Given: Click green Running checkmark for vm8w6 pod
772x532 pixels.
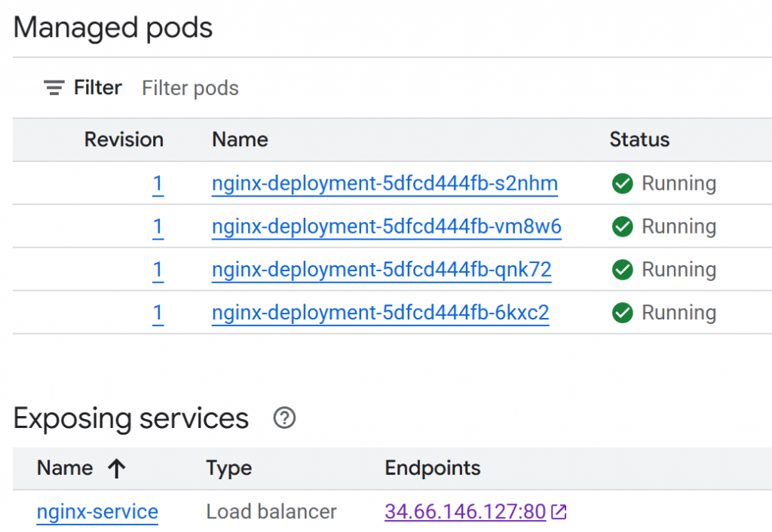Looking at the screenshot, I should (x=622, y=227).
